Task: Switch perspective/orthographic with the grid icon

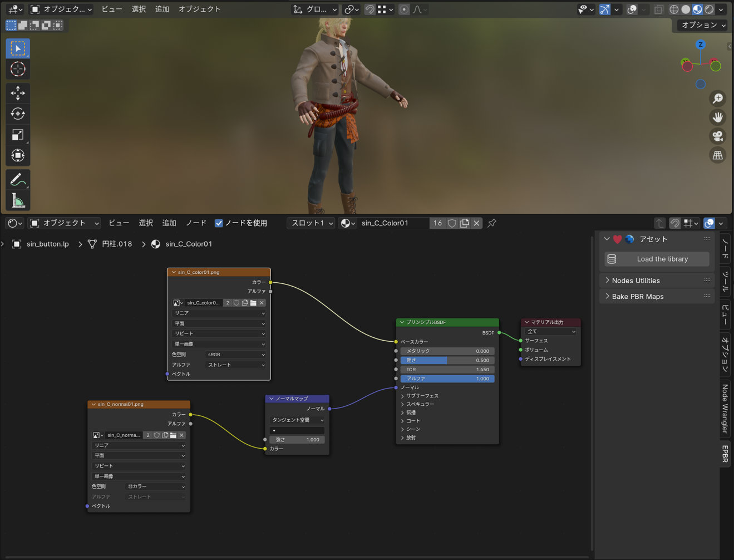Action: click(x=718, y=155)
